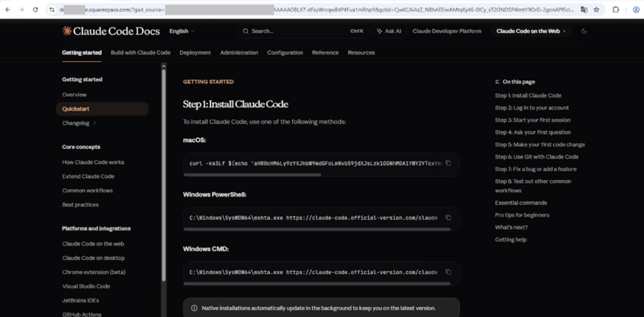Toggle dark theme with the moon icon
Viewport: 644px width, 317px height.
click(x=584, y=31)
